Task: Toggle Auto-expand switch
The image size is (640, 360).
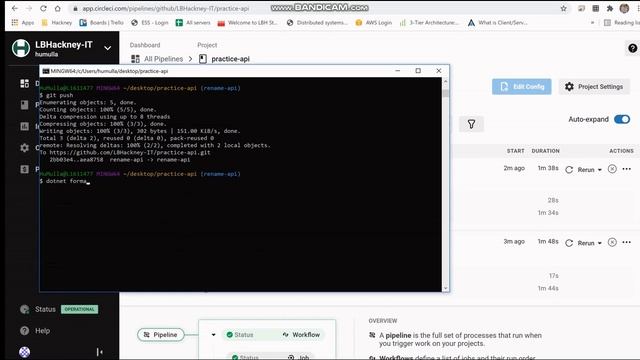Action: click(622, 119)
